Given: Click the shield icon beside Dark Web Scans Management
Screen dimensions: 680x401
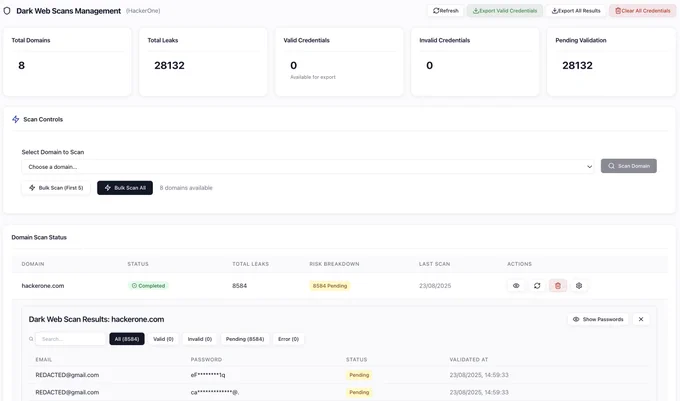Looking at the screenshot, I should pyautogui.click(x=7, y=11).
